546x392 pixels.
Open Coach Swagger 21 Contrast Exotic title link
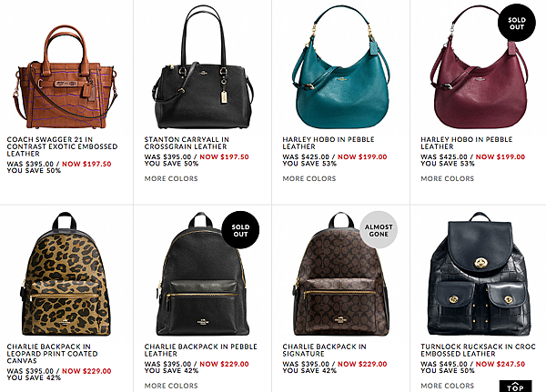coord(62,146)
